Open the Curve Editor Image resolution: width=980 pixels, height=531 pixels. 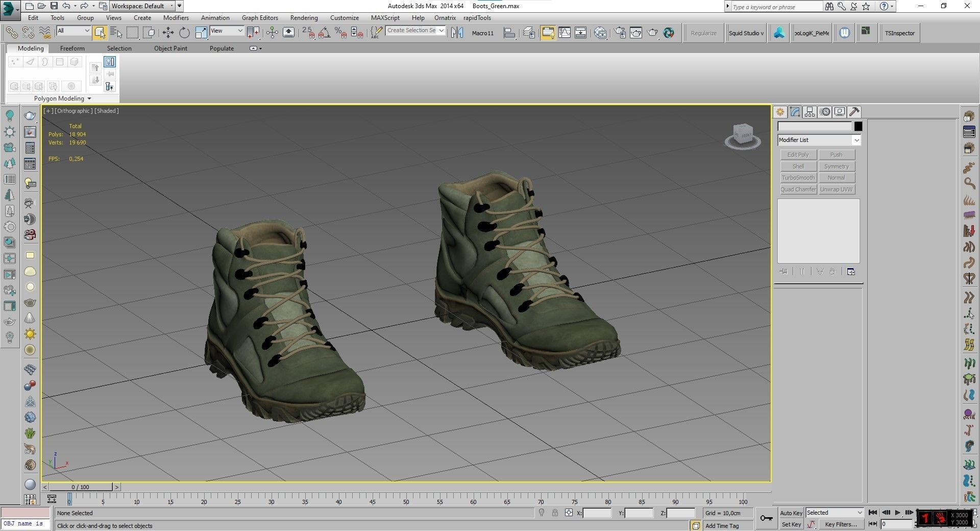pos(565,33)
